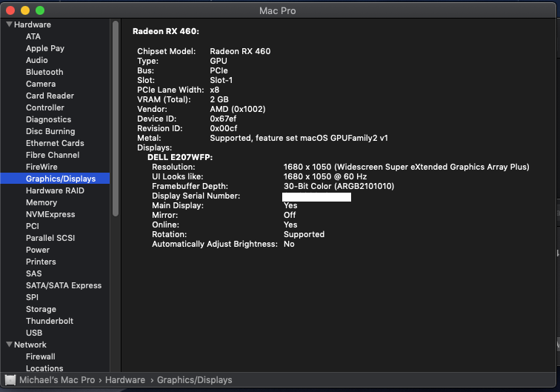Click the UI Looks like value 1680 x 1050 @ 60 Hz
Image resolution: width=560 pixels, height=392 pixels.
click(325, 176)
